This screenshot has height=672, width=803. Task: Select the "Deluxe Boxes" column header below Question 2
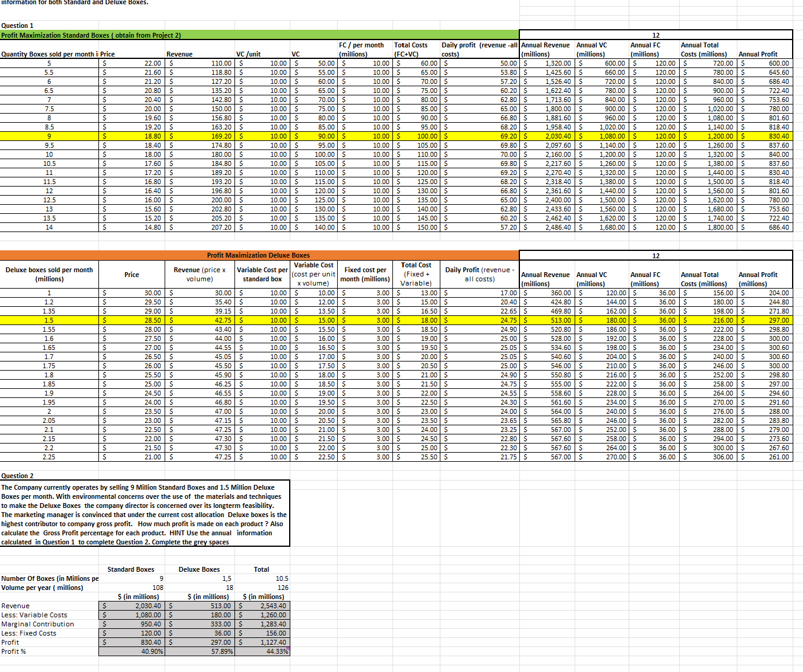coord(199,569)
